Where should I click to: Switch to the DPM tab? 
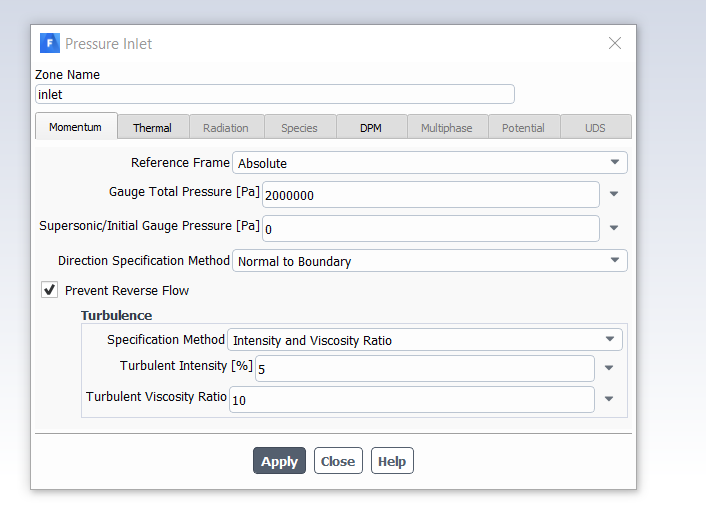click(371, 127)
